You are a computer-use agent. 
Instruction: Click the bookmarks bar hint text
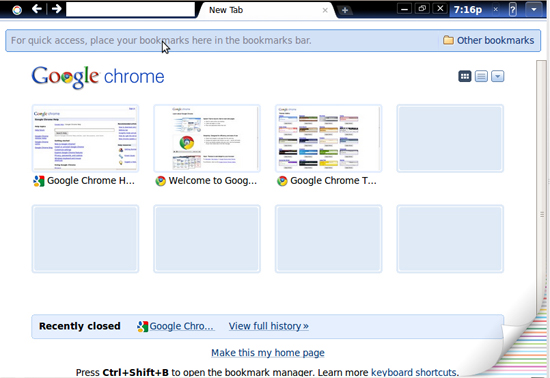(x=161, y=40)
